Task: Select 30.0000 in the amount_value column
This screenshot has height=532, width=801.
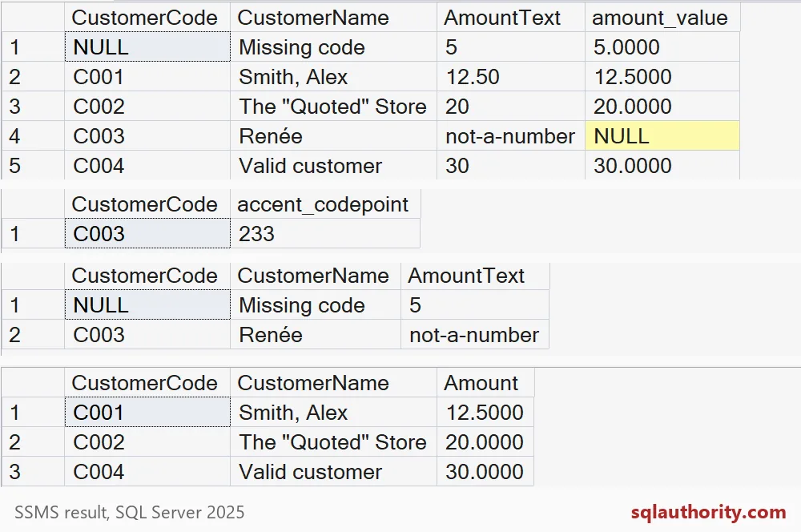Action: pyautogui.click(x=662, y=166)
